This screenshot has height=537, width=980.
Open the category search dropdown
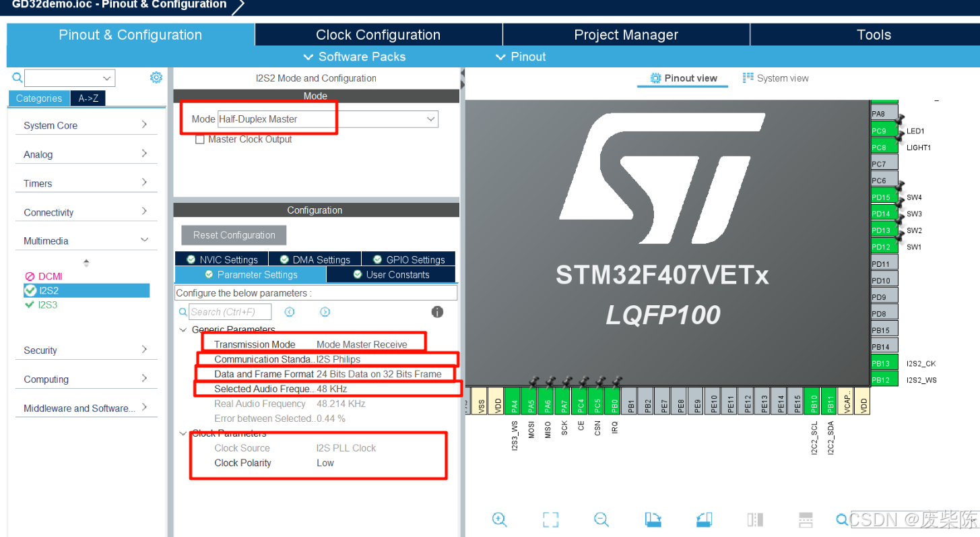(x=70, y=78)
